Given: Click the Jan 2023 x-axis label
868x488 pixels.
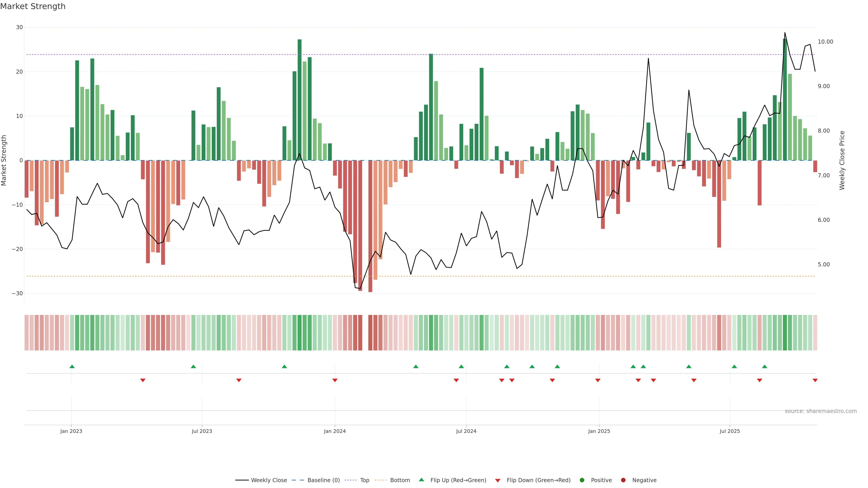Looking at the screenshot, I should point(71,431).
